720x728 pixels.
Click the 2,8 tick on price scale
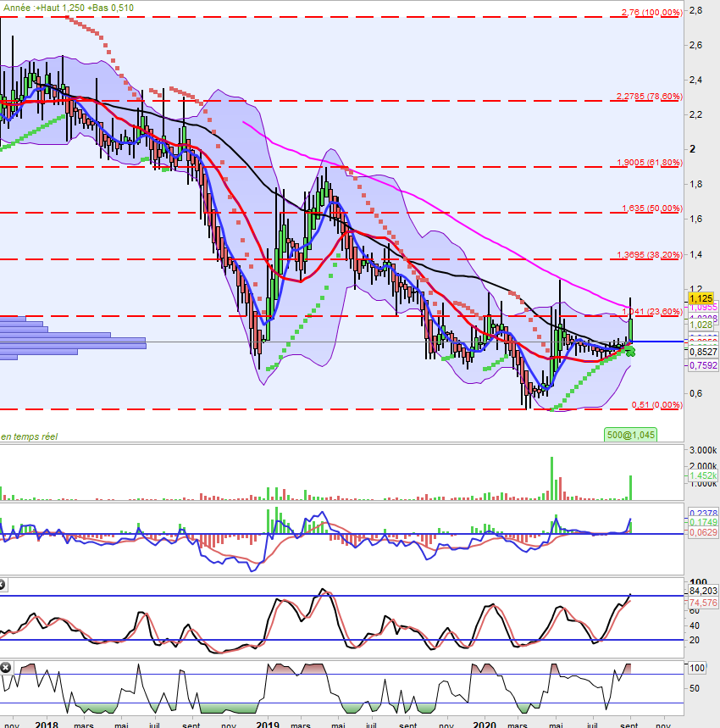point(696,10)
